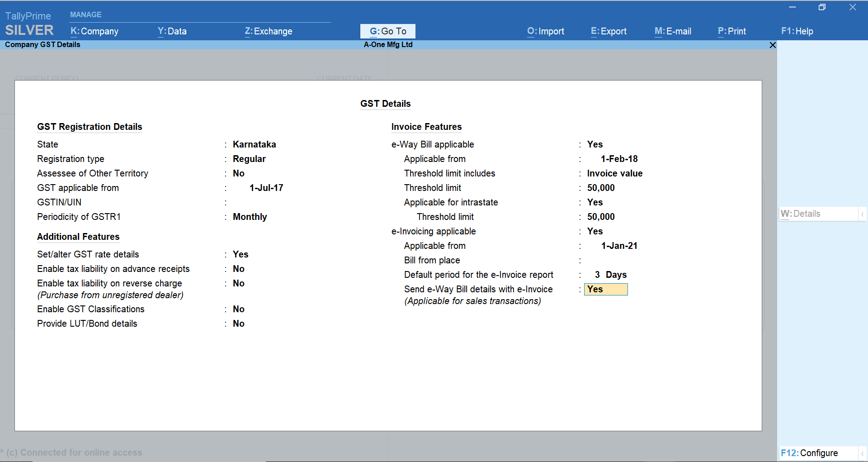The height and width of the screenshot is (462, 868).
Task: Open the Registration type selection showing Regular
Action: click(249, 158)
